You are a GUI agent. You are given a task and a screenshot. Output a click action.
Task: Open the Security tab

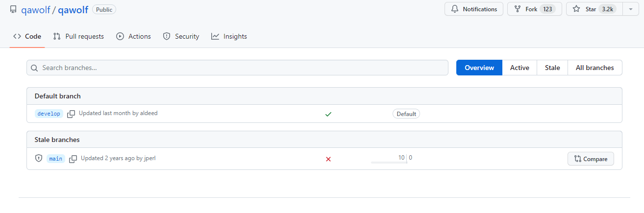coord(181,36)
